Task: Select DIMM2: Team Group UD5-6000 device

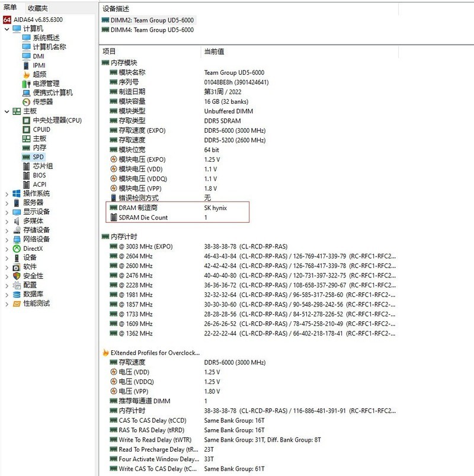Action: [148, 20]
